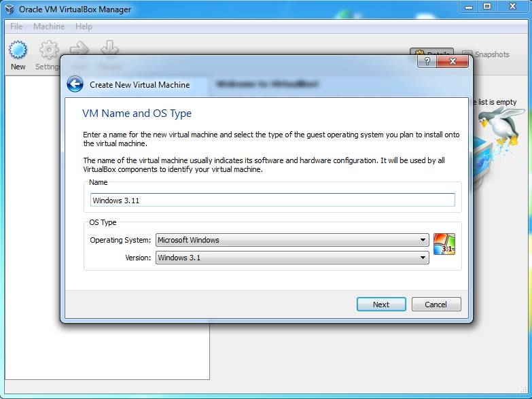Open the File menu
This screenshot has width=532, height=399.
coord(16,27)
